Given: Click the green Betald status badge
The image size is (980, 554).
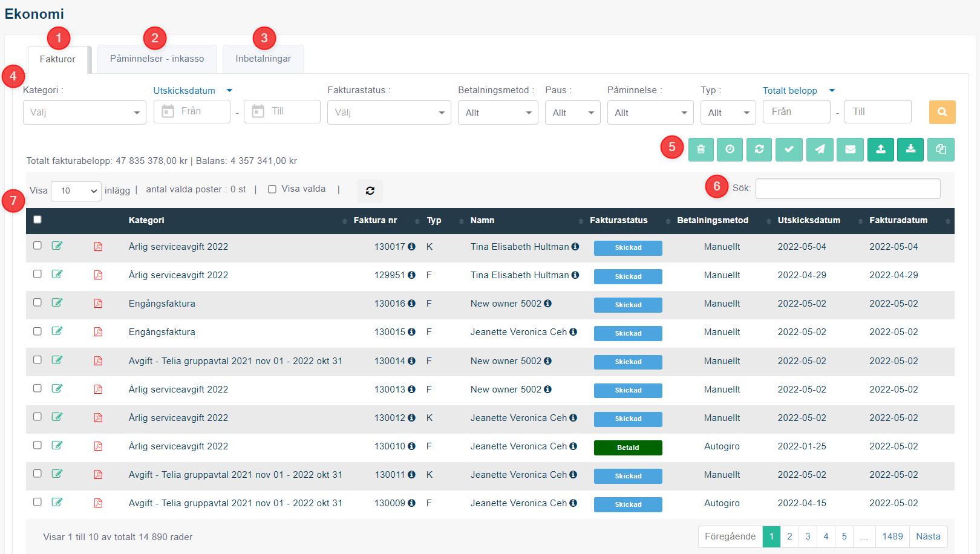Looking at the screenshot, I should coord(628,448).
